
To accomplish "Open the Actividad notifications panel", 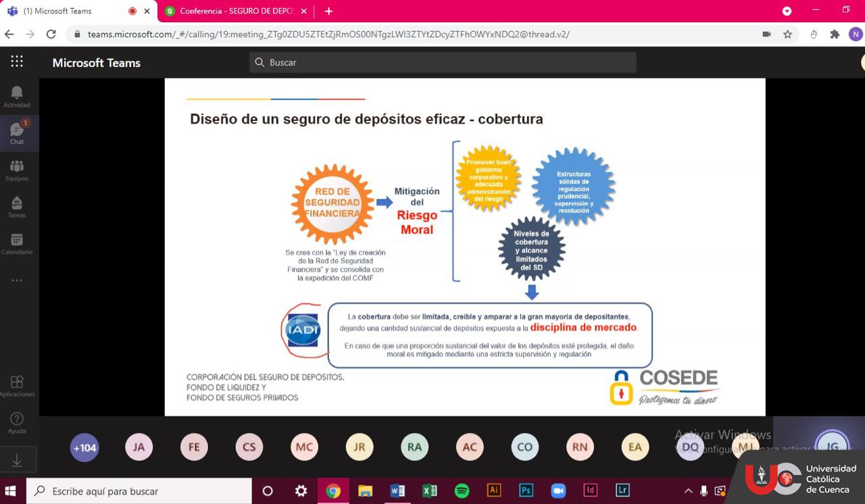I will [17, 97].
